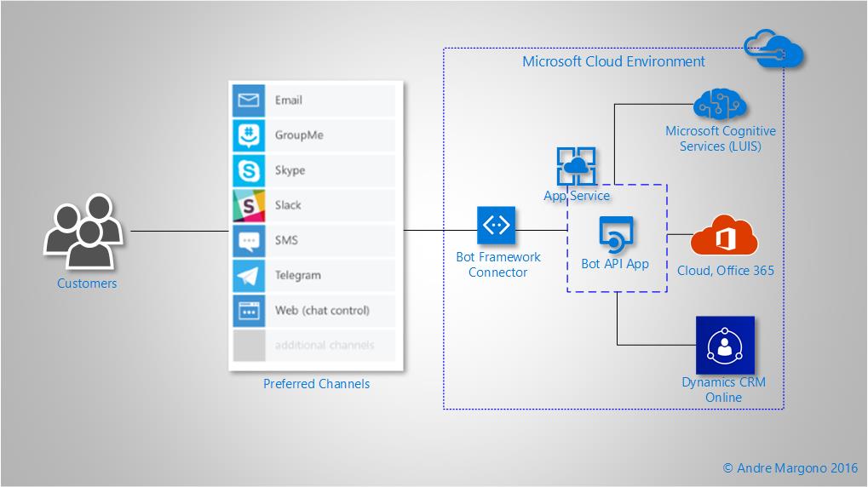Click the Email channel envelope icon
The image size is (868, 487).
(x=249, y=100)
